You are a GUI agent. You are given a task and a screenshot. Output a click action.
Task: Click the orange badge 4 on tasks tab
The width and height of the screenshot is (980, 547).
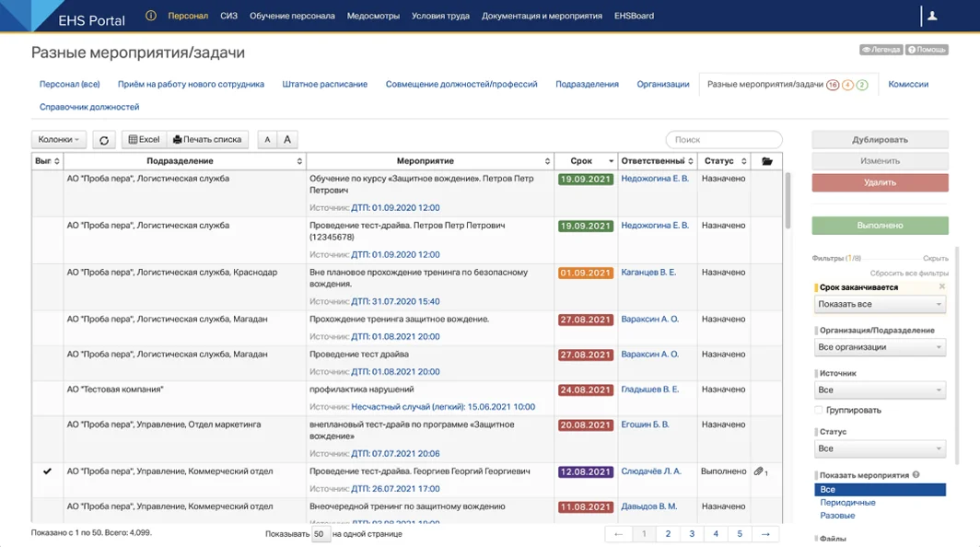847,85
